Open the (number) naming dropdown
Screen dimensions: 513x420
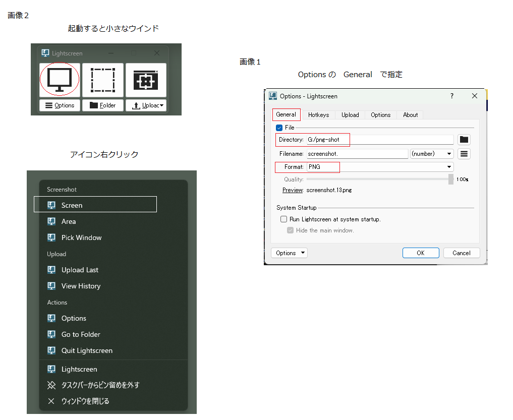pos(432,154)
